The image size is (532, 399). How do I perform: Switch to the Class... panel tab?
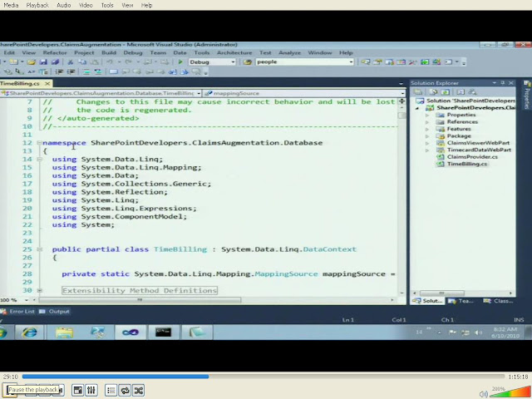[498, 301]
